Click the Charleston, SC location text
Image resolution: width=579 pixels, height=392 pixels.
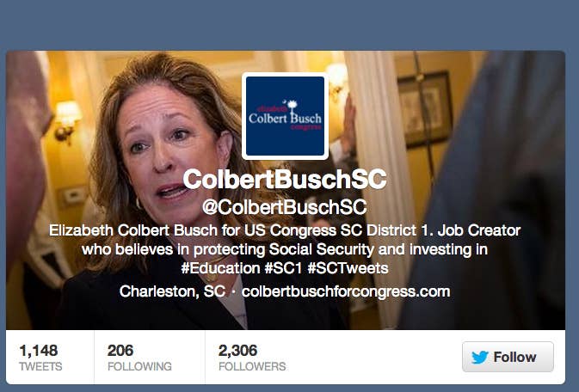click(x=172, y=291)
